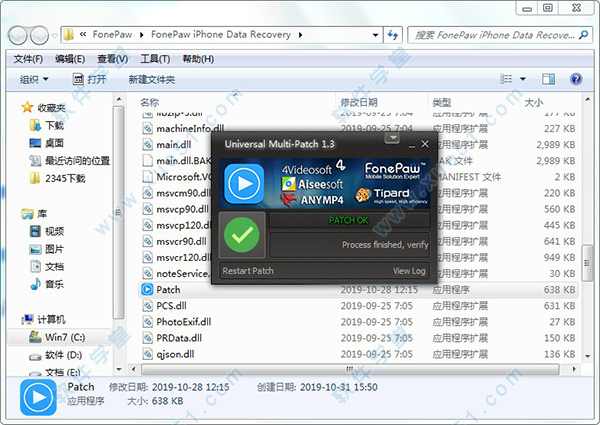600x425 pixels.
Task: Click the msvcr120 file name
Action: (x=183, y=257)
